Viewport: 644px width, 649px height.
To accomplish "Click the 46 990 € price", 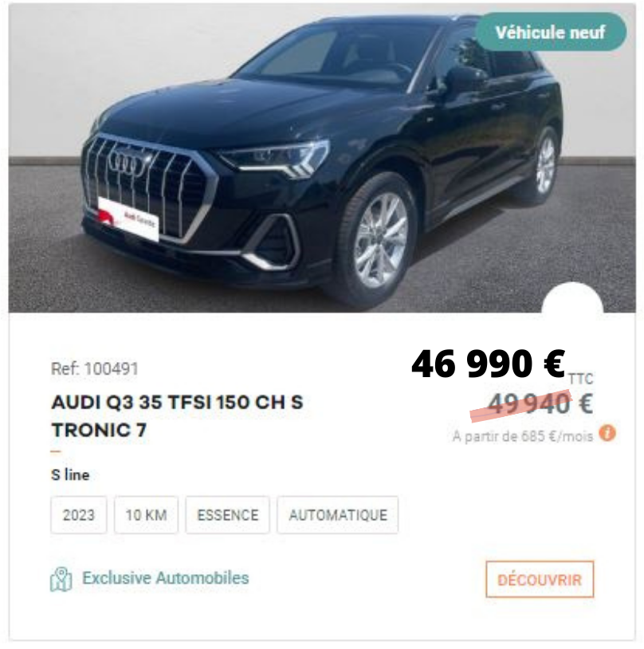I will point(489,364).
